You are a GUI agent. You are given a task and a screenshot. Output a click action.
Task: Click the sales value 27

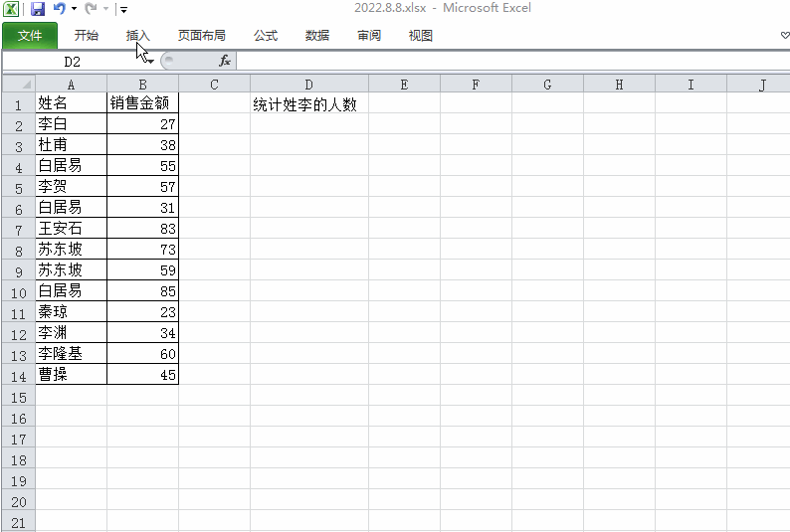point(142,124)
